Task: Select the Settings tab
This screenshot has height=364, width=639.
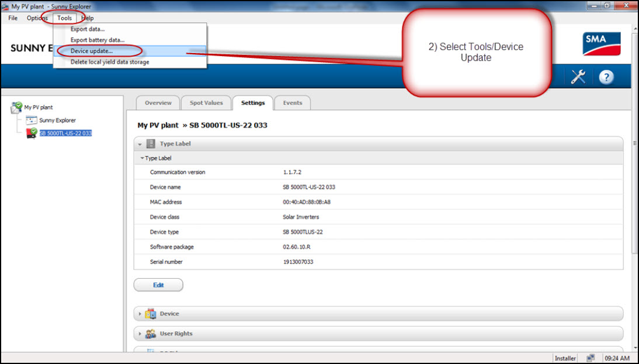Action: click(253, 103)
